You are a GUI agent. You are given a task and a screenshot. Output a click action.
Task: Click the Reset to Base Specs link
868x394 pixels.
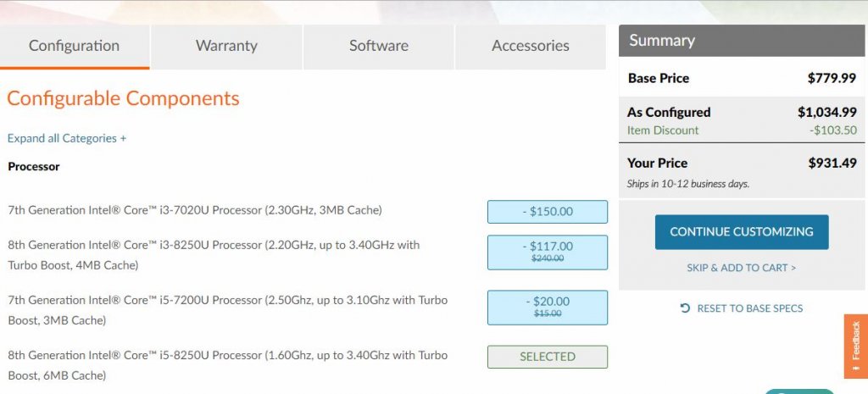coord(749,308)
